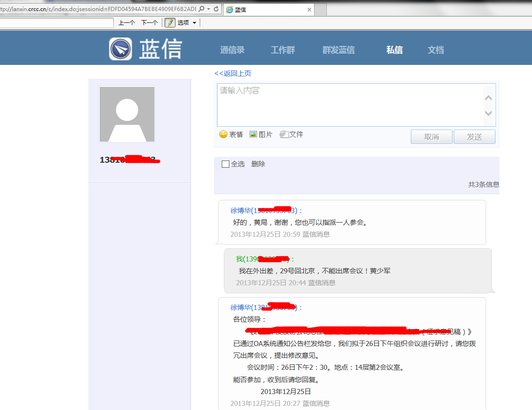
Task: Send the message with 发送 button
Action: pos(474,137)
